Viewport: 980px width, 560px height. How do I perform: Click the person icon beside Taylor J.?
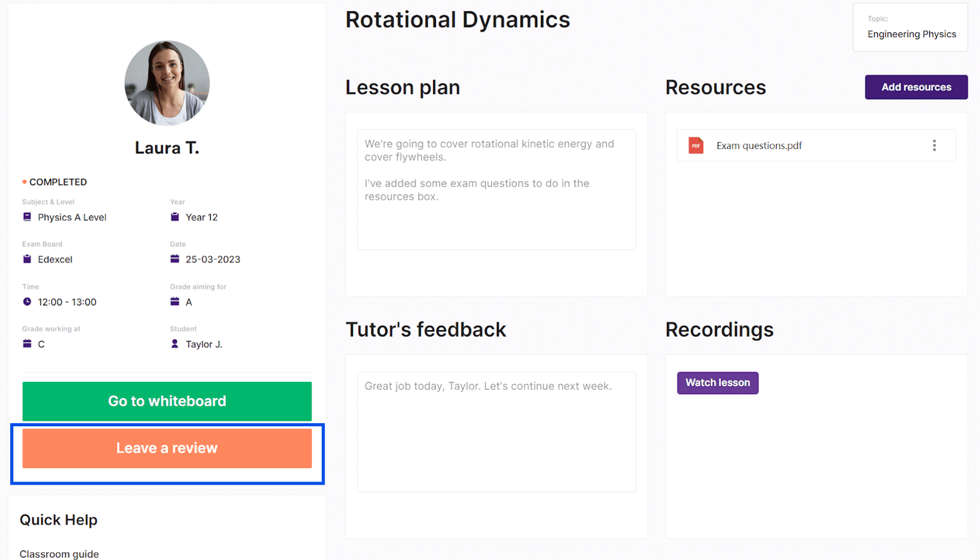(x=174, y=344)
